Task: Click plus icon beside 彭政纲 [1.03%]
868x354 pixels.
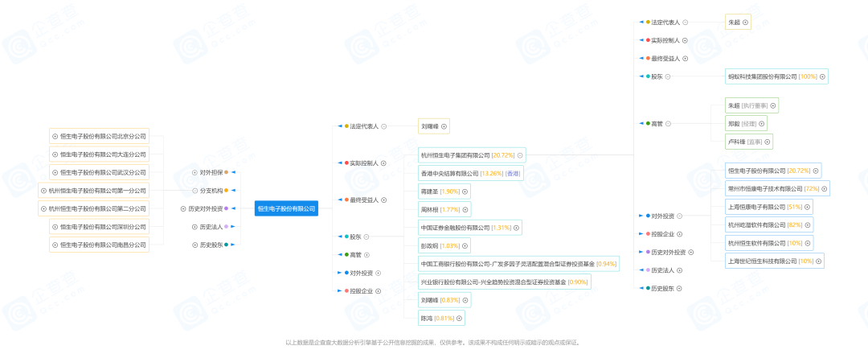Action: coord(465,245)
